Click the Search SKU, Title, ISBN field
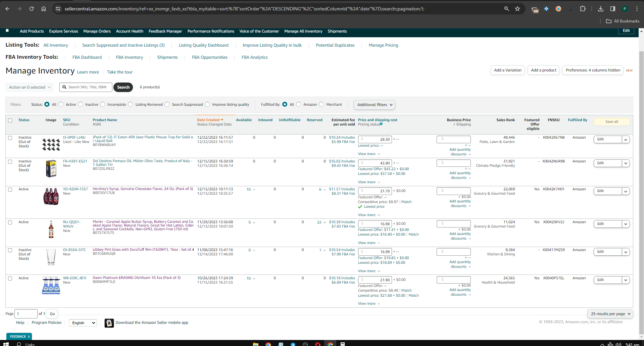 click(87, 87)
